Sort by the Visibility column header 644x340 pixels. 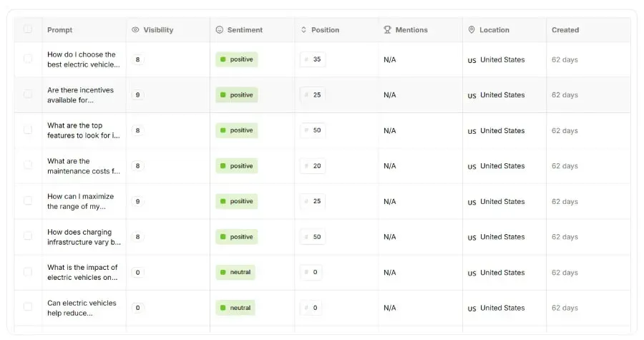158,30
